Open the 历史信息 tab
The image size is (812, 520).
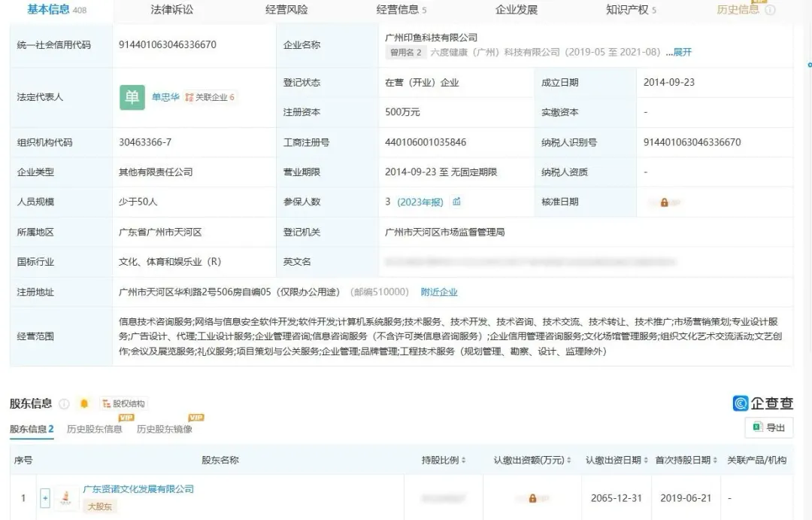pos(738,10)
